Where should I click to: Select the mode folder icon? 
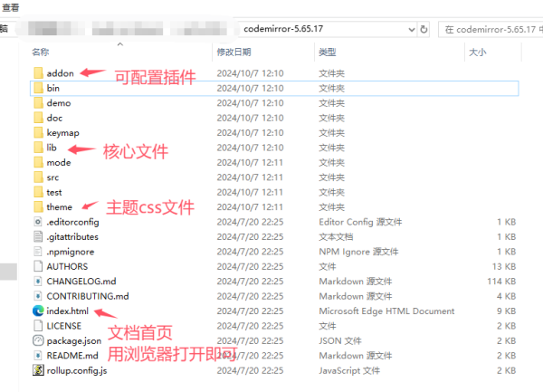click(38, 162)
